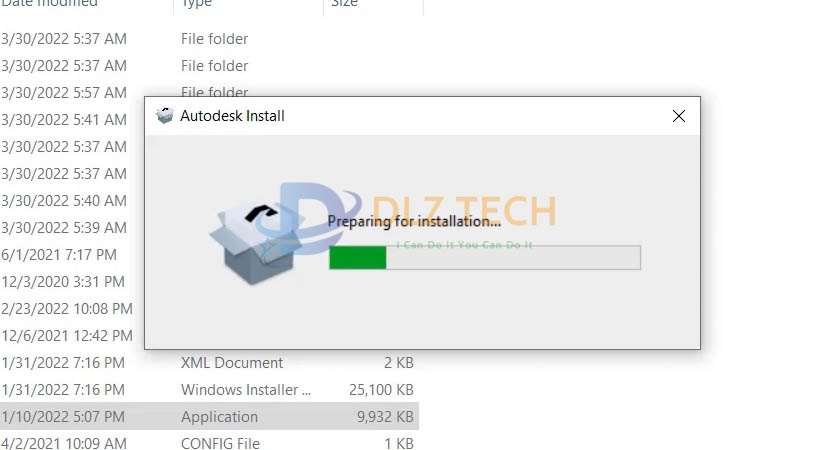This screenshot has width=820, height=450.
Task: Select the CONFIG File row
Action: click(x=209, y=443)
